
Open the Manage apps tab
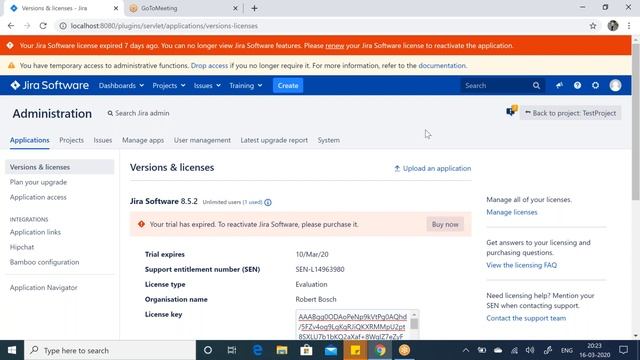pyautogui.click(x=143, y=140)
